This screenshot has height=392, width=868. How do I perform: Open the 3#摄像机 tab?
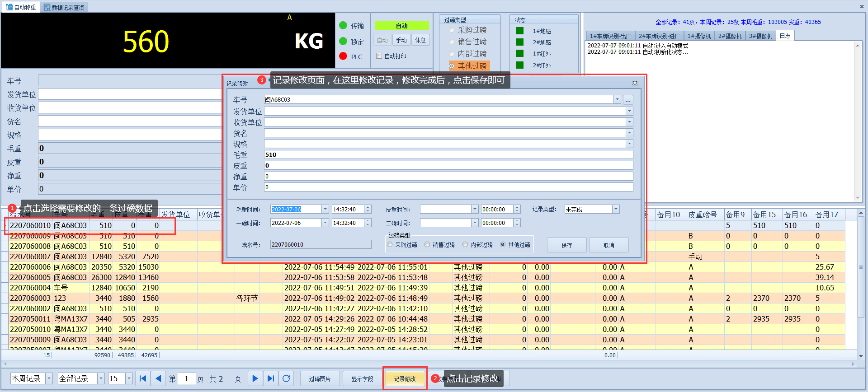tap(760, 36)
